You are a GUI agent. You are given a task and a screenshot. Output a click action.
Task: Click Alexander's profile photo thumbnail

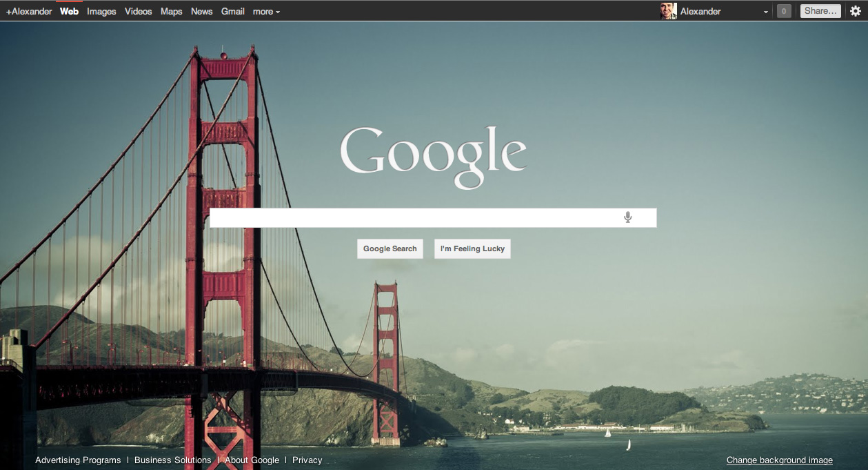tap(668, 10)
